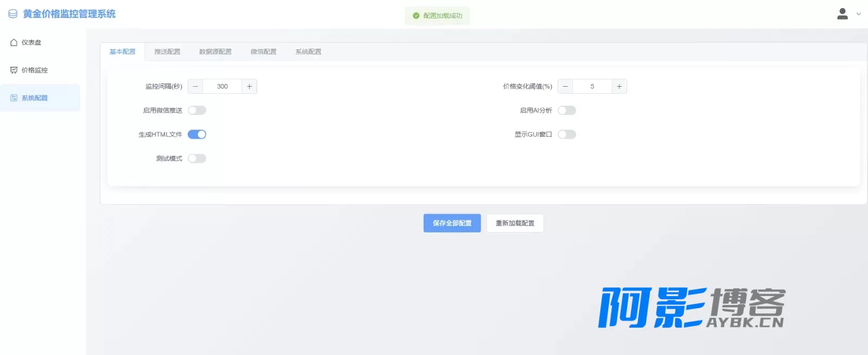868x355 pixels.
Task: Switch to the 基本配置 tab
Action: pos(123,51)
